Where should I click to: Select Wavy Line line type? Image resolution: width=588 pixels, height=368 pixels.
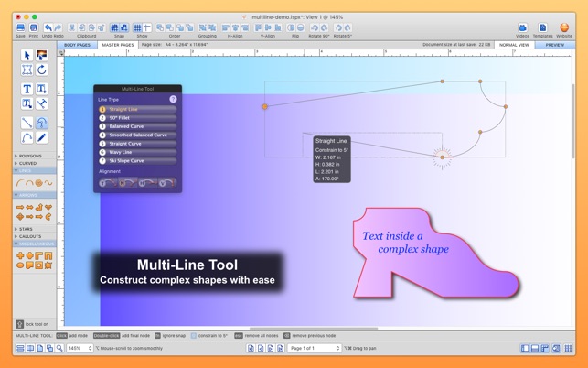[137, 152]
